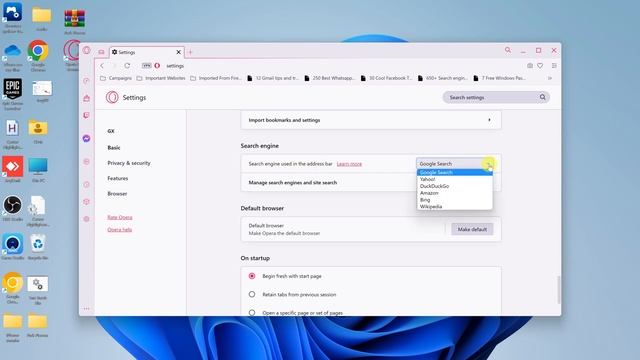This screenshot has width=640, height=360.
Task: Select the WinRAR archive desktop icon
Action: pyautogui.click(x=75, y=22)
